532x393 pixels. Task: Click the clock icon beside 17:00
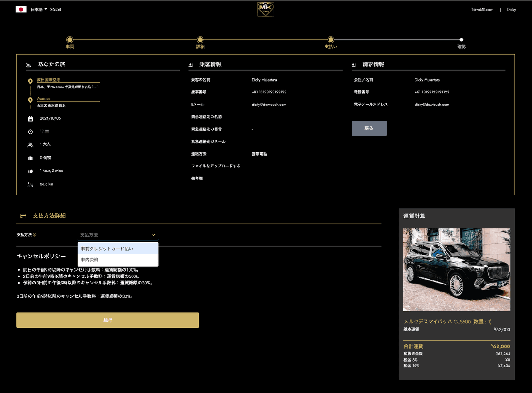coord(30,132)
